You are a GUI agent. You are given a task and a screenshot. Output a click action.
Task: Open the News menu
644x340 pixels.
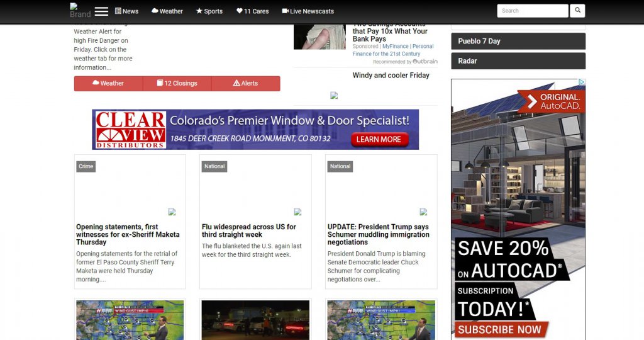point(126,11)
